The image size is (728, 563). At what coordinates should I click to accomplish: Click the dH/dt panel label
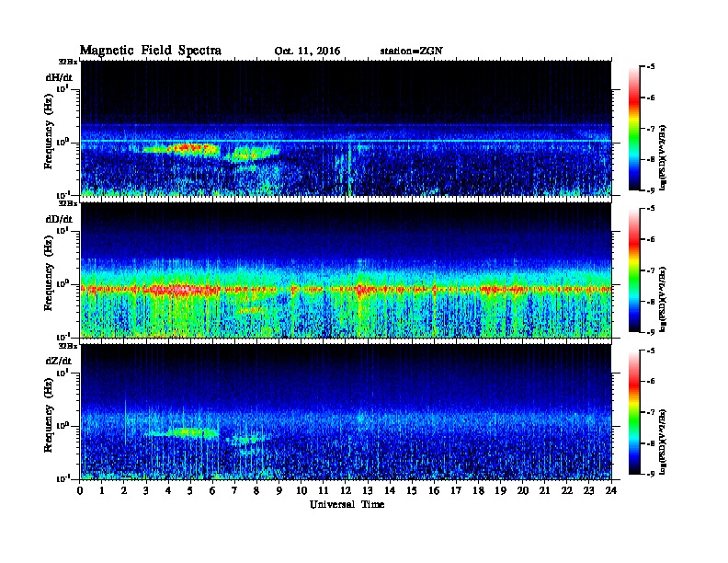(59, 77)
